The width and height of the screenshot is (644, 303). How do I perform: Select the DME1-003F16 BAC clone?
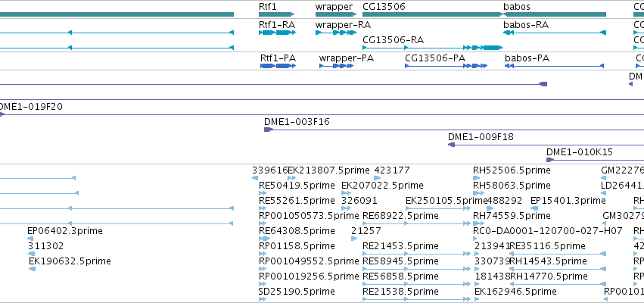tap(454, 130)
